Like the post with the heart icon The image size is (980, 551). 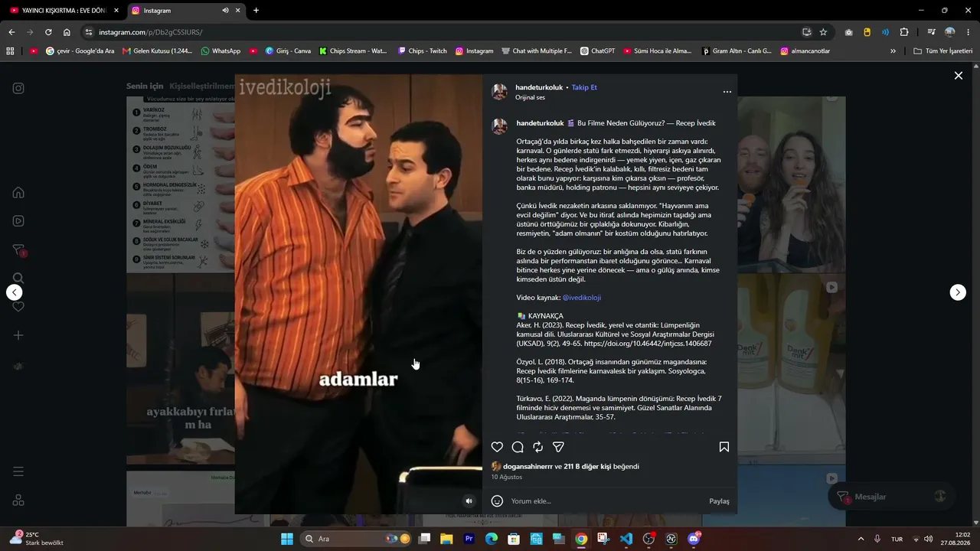[497, 447]
